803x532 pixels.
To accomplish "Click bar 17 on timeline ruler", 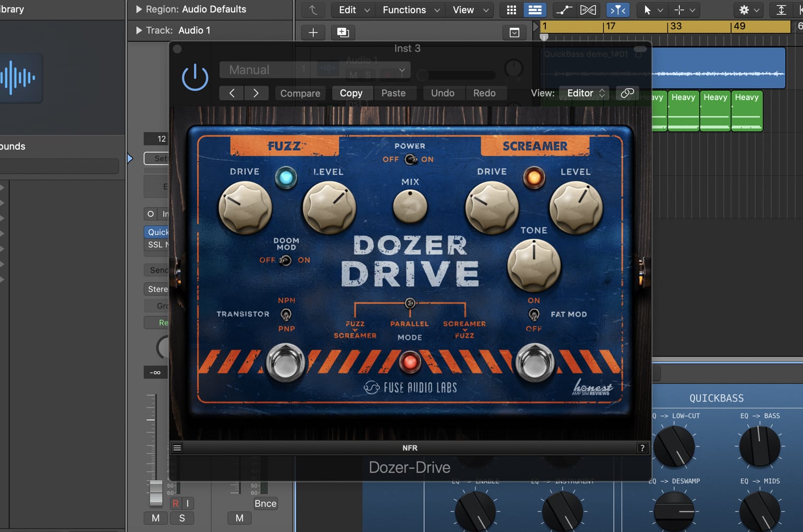I will click(611, 26).
